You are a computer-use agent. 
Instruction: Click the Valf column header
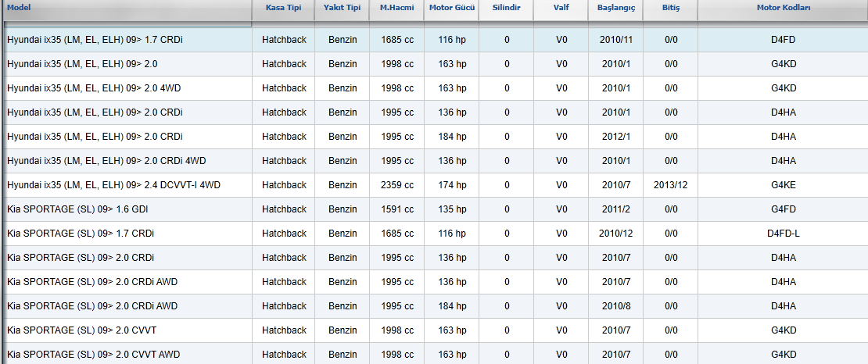pyautogui.click(x=561, y=9)
